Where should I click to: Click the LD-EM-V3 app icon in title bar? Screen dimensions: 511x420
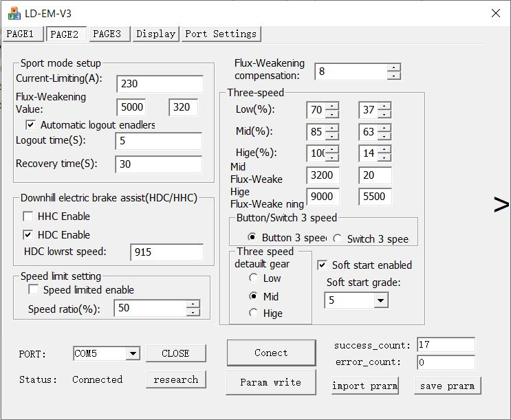pyautogui.click(x=14, y=13)
